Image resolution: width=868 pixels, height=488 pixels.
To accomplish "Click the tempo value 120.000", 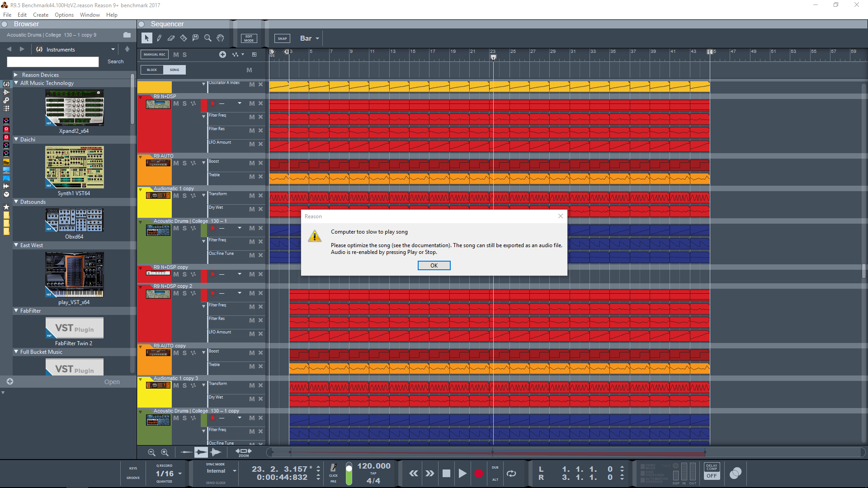I will [373, 466].
